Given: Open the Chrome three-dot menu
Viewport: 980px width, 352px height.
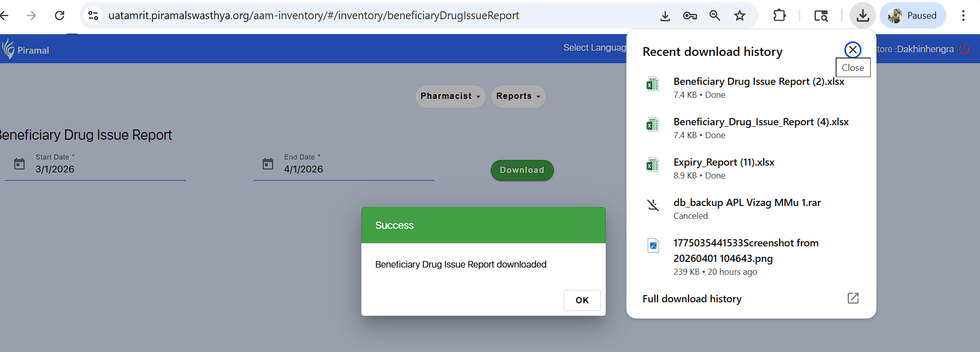Looking at the screenshot, I should (x=963, y=16).
